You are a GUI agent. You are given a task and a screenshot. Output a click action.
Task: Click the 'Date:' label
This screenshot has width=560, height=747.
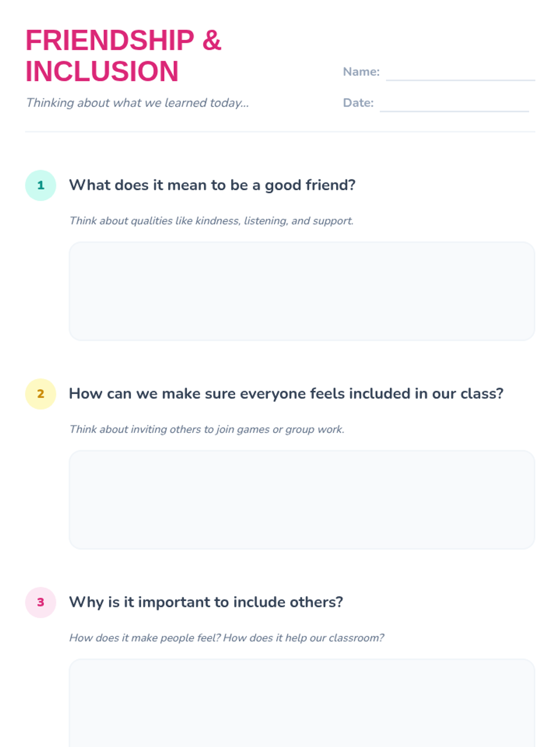click(358, 103)
